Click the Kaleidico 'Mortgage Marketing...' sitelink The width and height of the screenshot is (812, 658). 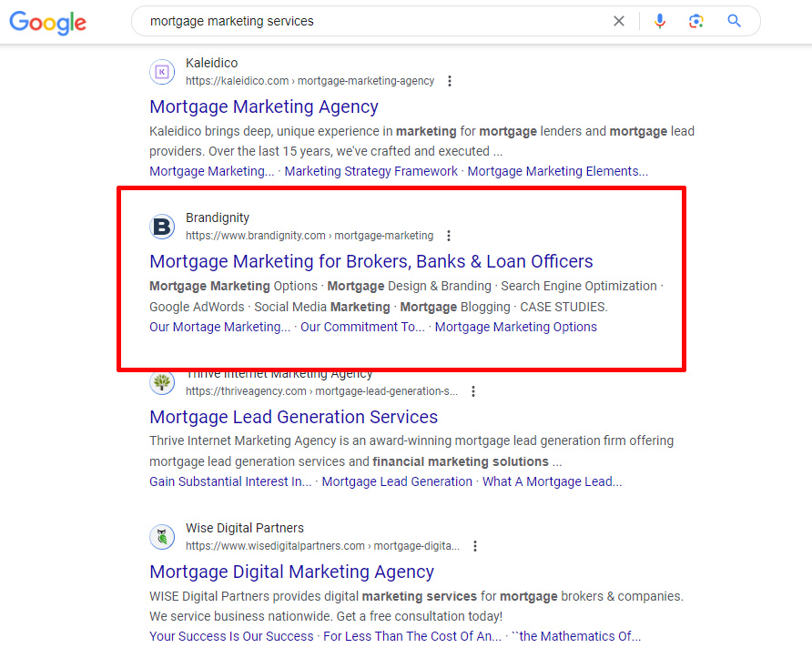point(212,171)
